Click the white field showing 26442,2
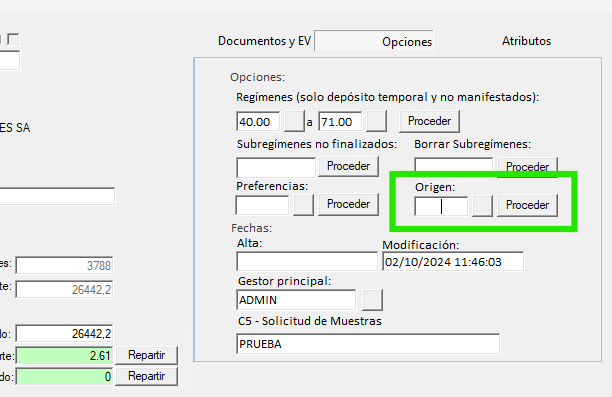Screen dimensions: 612x397 point(64,334)
